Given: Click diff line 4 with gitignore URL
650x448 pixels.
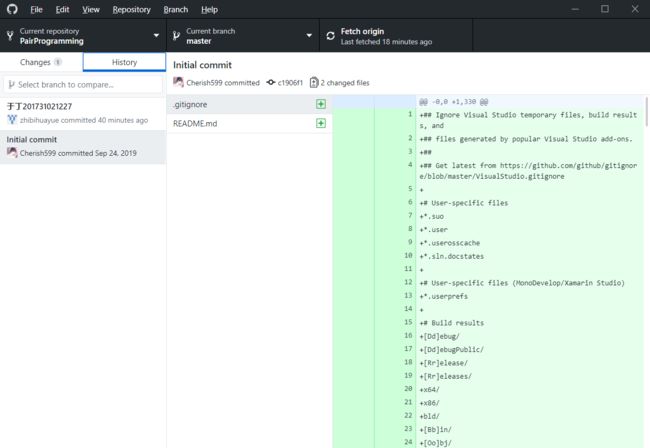Looking at the screenshot, I should [528, 171].
